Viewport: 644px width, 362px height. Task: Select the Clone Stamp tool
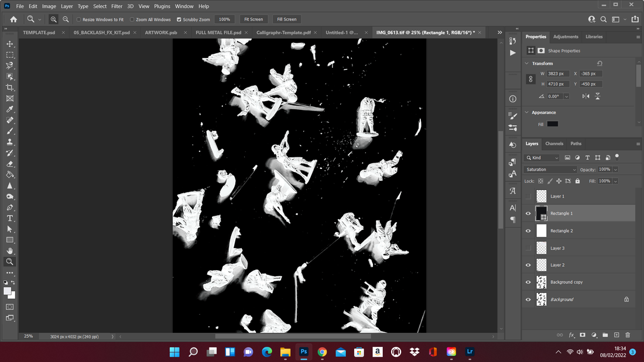10,142
